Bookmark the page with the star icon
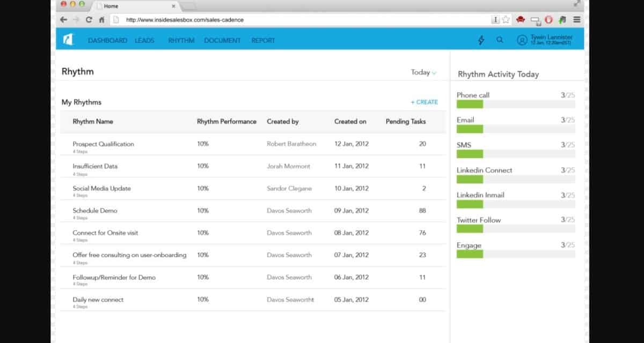644x343 pixels. pos(506,20)
